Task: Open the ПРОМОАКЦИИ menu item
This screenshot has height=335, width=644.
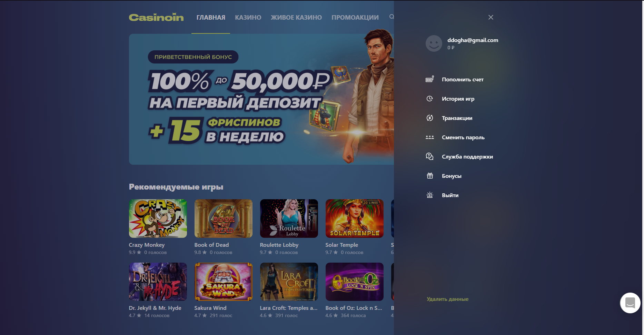Action: point(355,17)
